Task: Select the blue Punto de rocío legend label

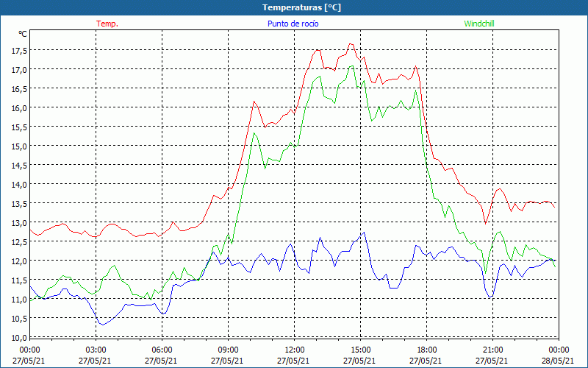Action: point(293,24)
